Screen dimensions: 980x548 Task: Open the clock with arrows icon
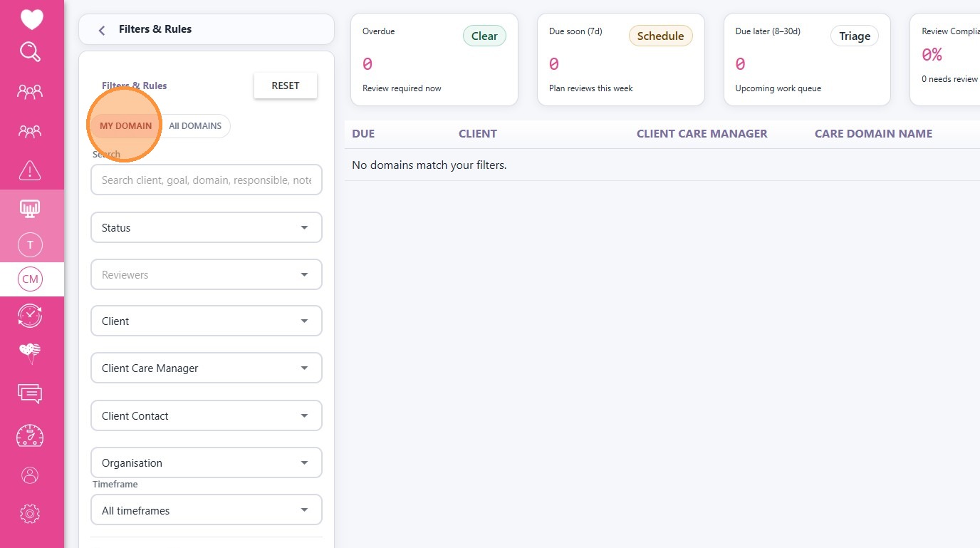coord(30,315)
